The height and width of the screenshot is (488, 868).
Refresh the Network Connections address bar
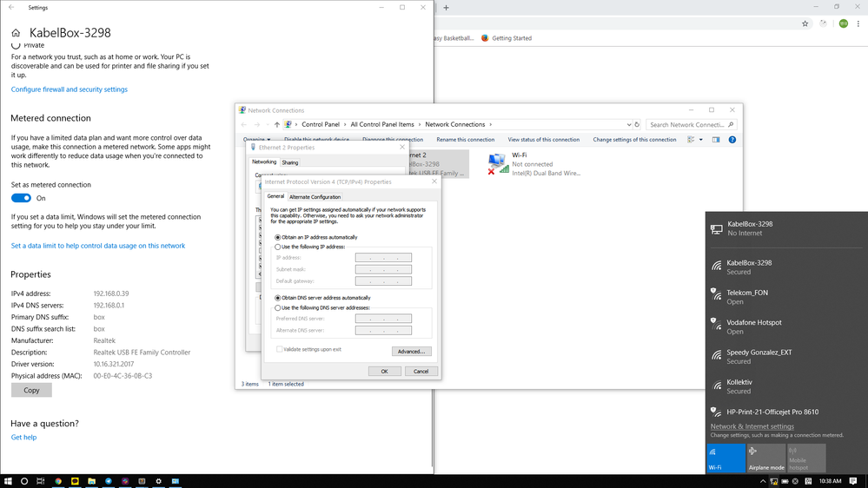coord(637,124)
